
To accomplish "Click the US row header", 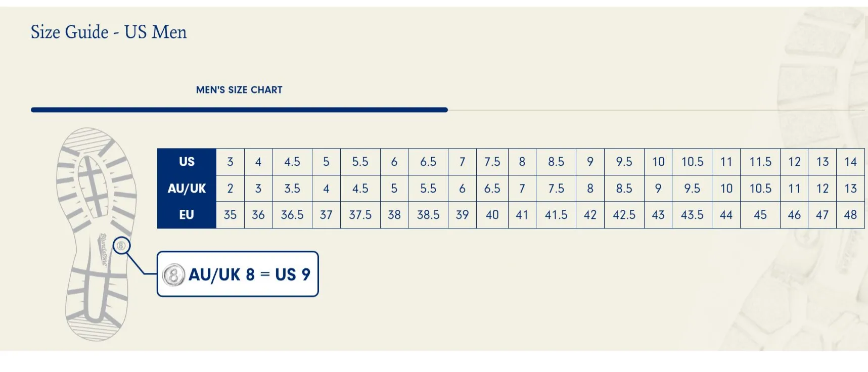I will tap(187, 162).
